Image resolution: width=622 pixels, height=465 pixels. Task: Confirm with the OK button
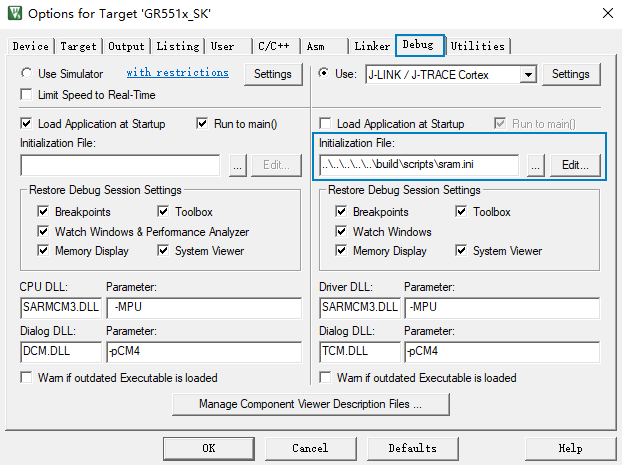click(209, 449)
